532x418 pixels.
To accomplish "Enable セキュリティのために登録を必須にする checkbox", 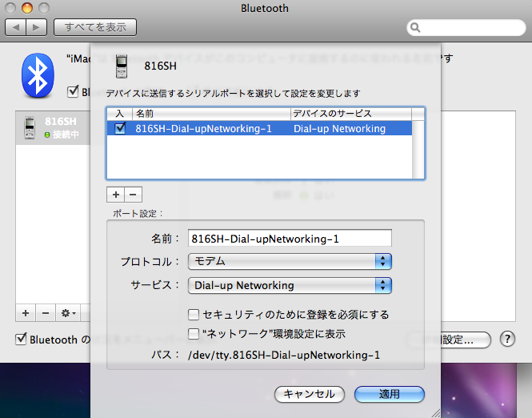I will (194, 315).
